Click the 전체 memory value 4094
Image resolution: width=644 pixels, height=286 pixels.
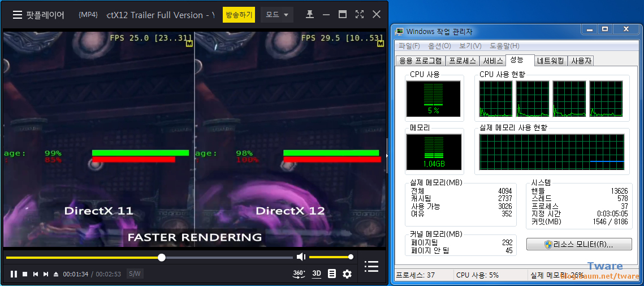pos(505,191)
